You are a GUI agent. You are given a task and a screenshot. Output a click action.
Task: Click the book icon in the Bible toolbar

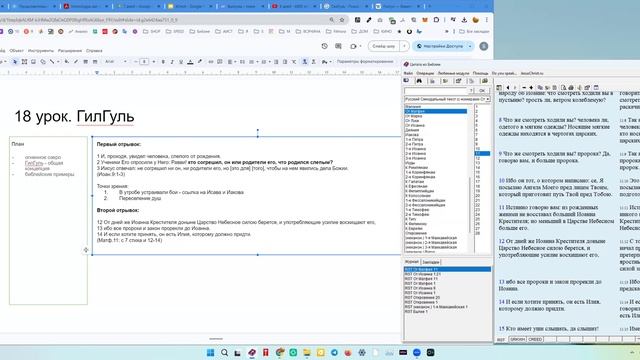407,81
